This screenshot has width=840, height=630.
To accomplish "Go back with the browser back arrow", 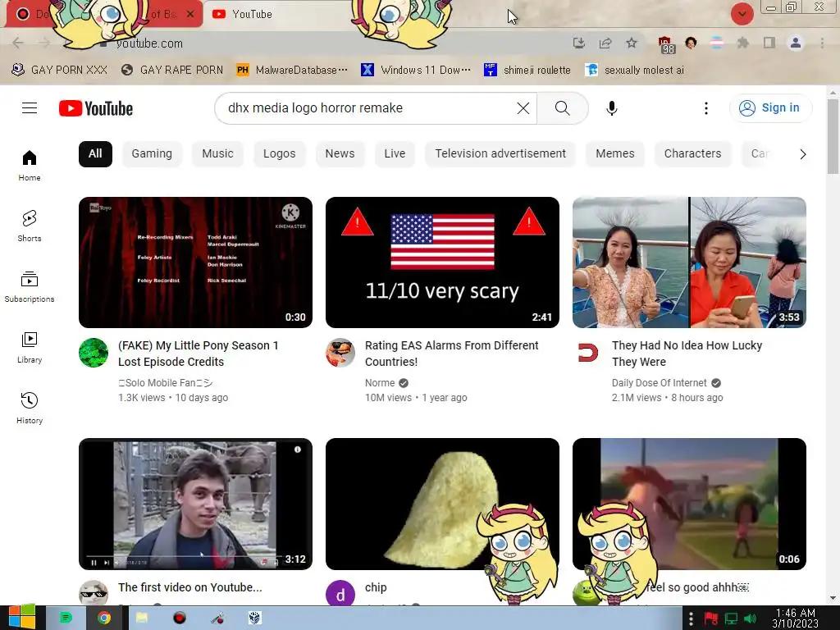I will 18,43.
